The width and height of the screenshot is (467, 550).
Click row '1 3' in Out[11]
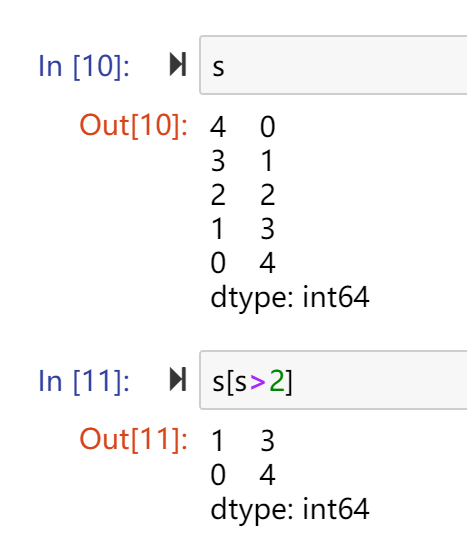point(243,441)
